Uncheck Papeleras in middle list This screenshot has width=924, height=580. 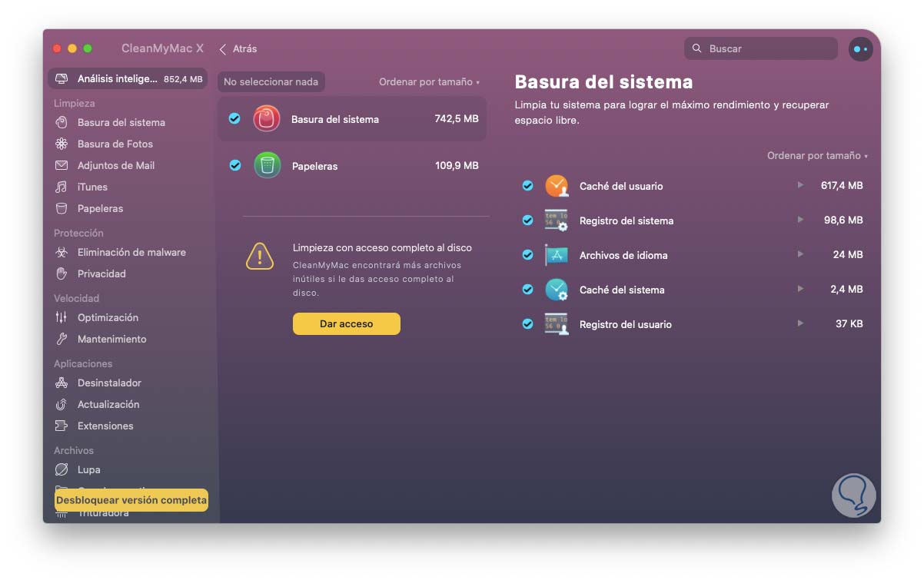pos(235,165)
